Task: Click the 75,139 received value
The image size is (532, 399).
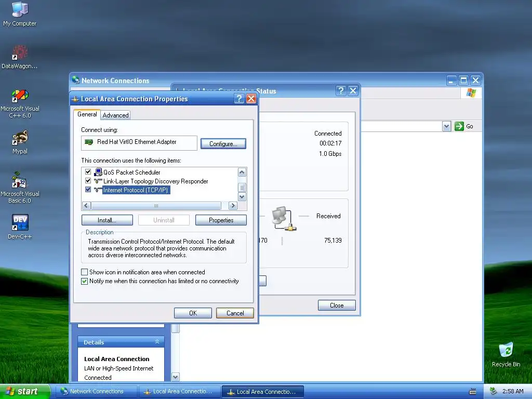Action: coord(333,241)
